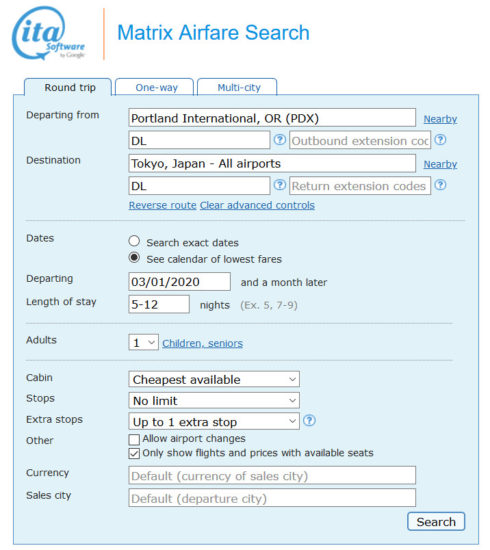490x550 pixels.
Task: Click the ITA Software logo
Action: coord(48,33)
